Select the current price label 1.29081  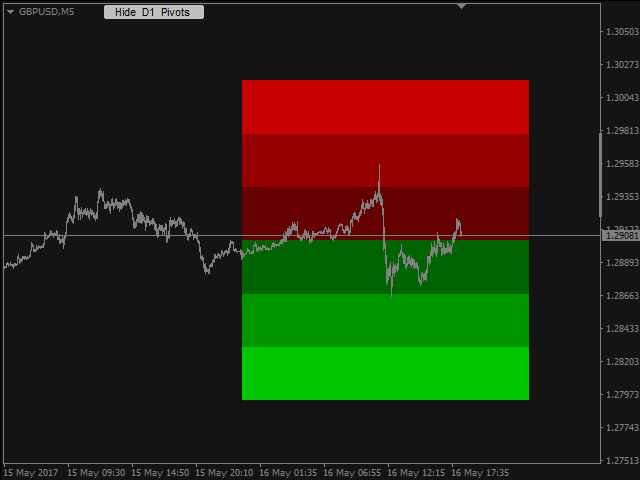pos(621,236)
